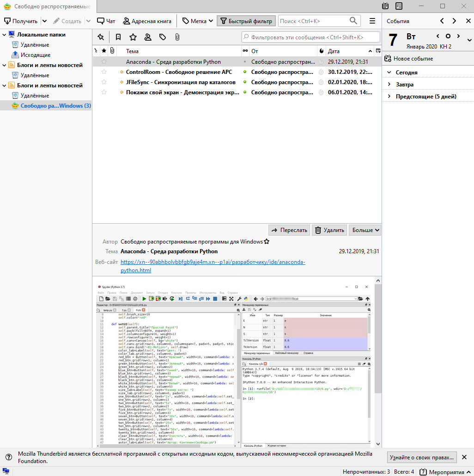Close the События events pane
This screenshot has height=476, width=474.
pyautogui.click(x=468, y=21)
